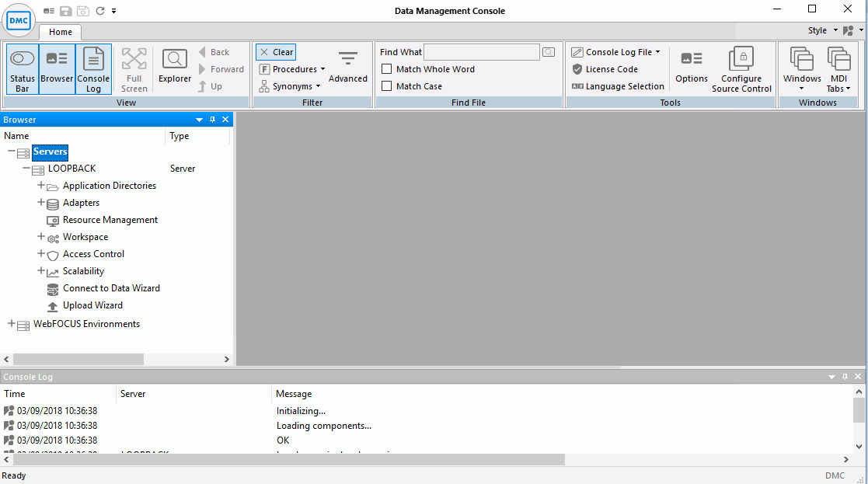Open the quick access toolbar customize arrow
This screenshot has height=484, width=868.
coord(114,11)
